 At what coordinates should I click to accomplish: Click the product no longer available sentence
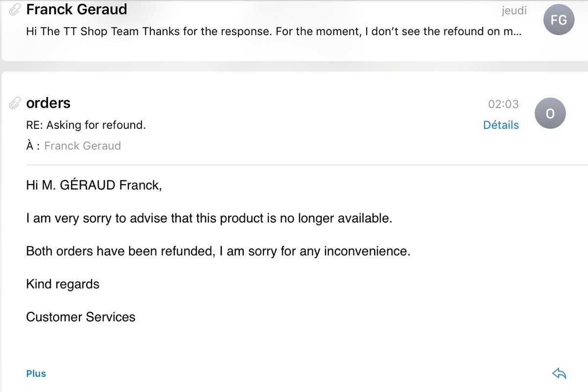tap(209, 218)
